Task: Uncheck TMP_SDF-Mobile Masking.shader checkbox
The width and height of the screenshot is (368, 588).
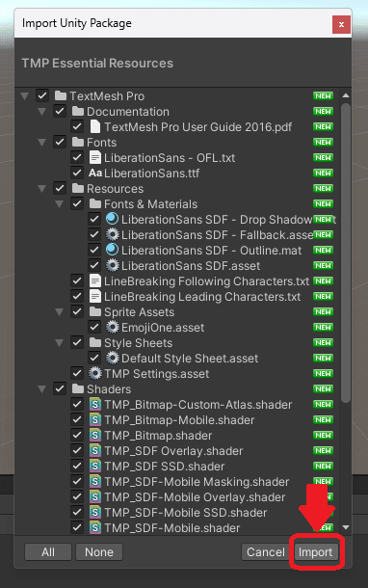Action: tap(77, 481)
